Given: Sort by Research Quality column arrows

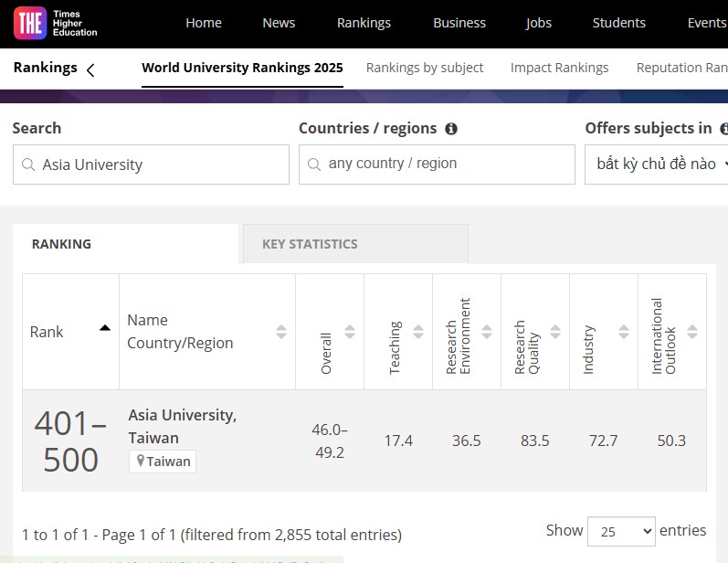Looking at the screenshot, I should pyautogui.click(x=555, y=332).
